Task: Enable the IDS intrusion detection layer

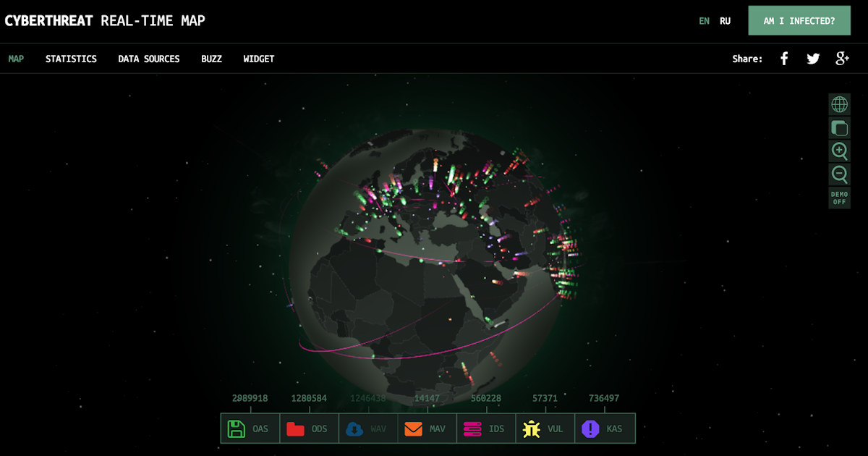Action: pos(486,428)
